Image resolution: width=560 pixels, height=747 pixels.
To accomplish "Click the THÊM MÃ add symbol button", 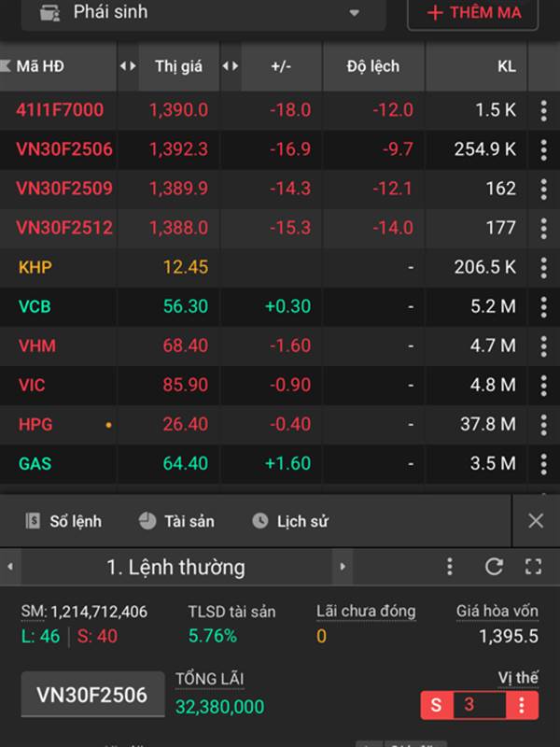I will point(473,13).
